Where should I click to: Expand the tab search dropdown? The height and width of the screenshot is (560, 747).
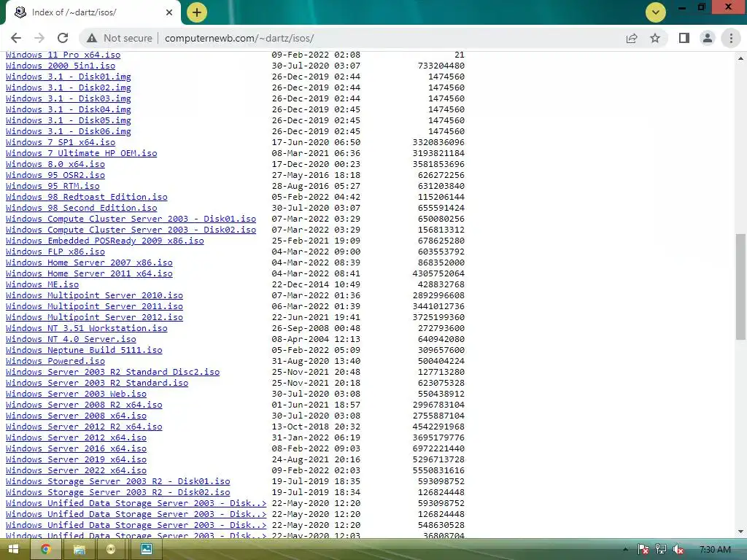click(656, 12)
